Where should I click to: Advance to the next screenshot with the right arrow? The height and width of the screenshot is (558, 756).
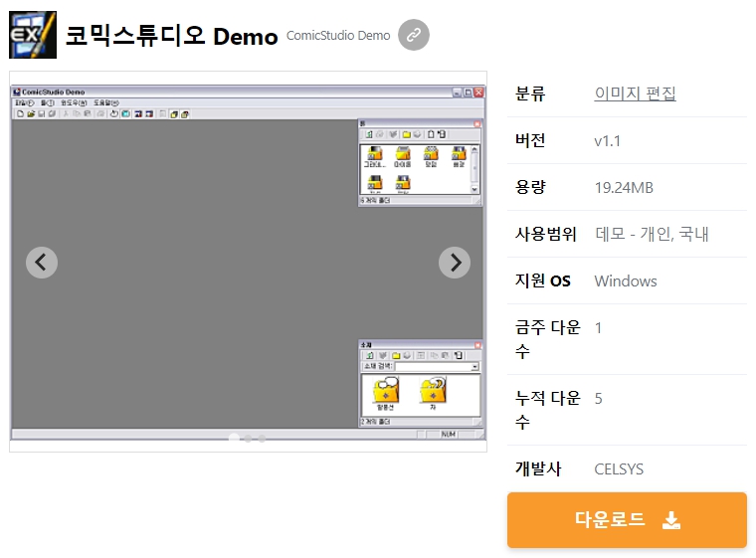pos(455,263)
